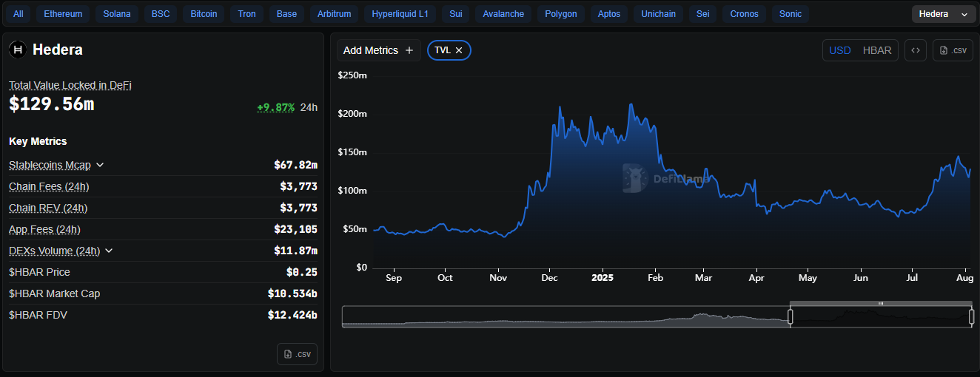Select the Unichain chain tab

tap(658, 14)
